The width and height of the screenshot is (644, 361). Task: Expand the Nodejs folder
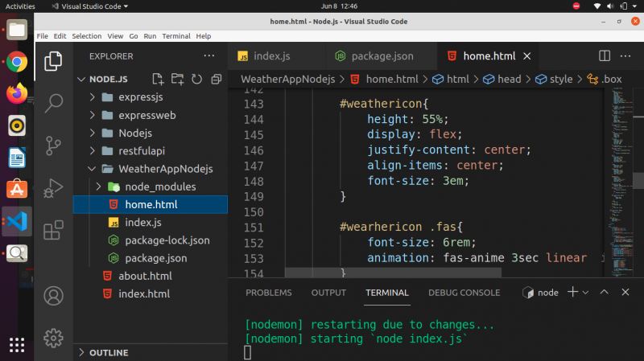pos(93,133)
